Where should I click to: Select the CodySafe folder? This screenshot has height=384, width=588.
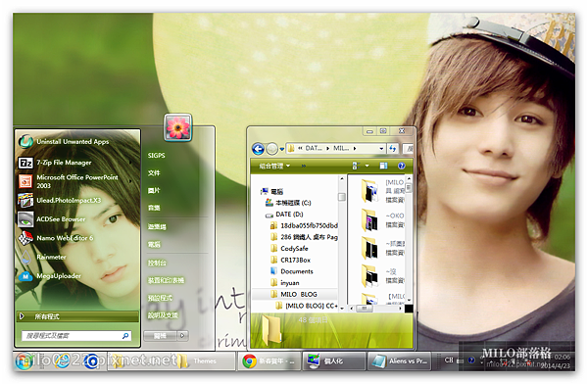(x=289, y=249)
